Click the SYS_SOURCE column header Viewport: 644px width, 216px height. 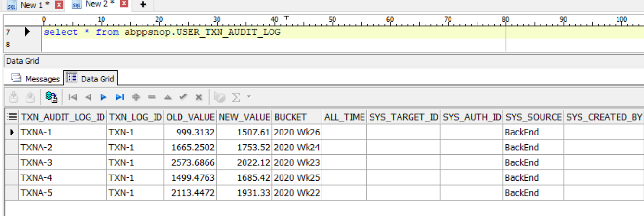point(534,117)
